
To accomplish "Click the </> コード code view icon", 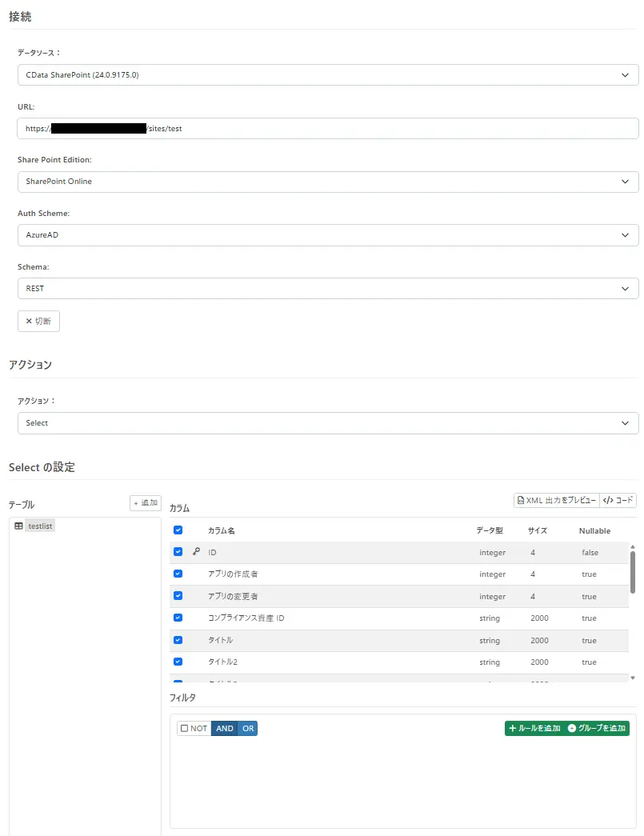I will point(606,500).
